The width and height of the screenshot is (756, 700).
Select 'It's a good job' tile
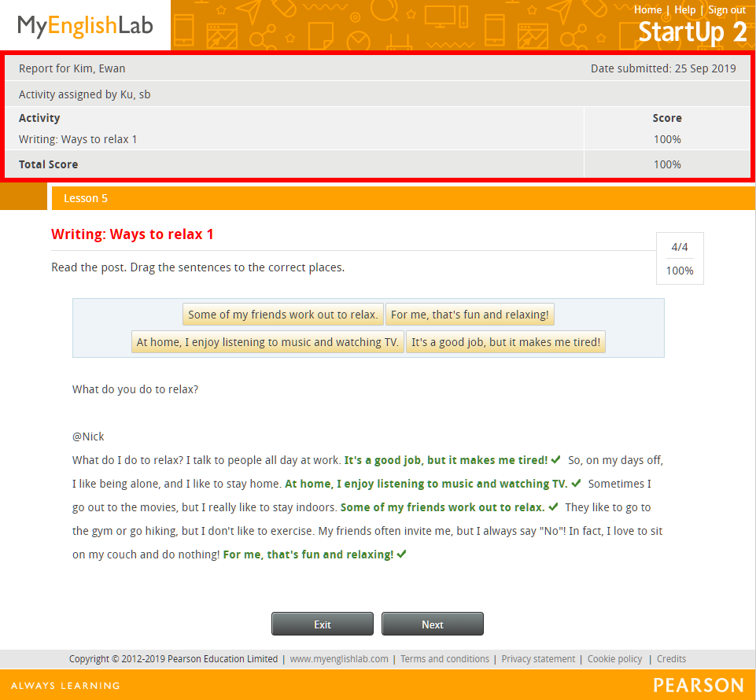point(506,342)
